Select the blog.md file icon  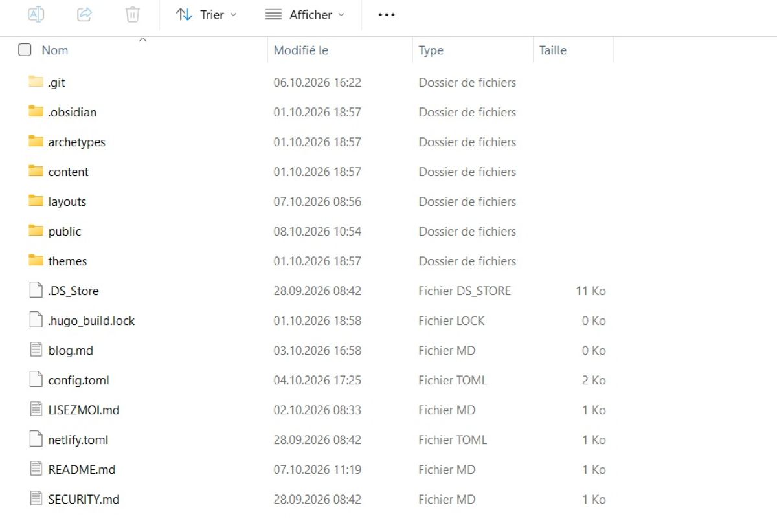click(x=36, y=350)
